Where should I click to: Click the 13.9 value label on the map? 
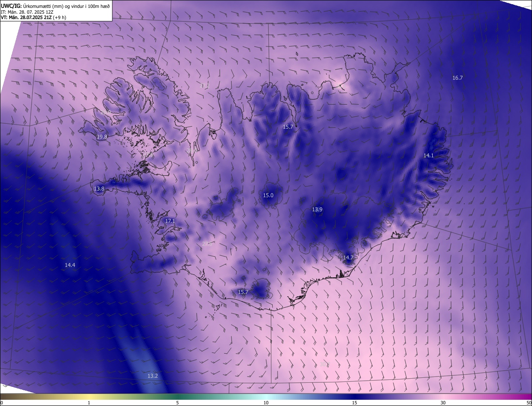coord(317,209)
